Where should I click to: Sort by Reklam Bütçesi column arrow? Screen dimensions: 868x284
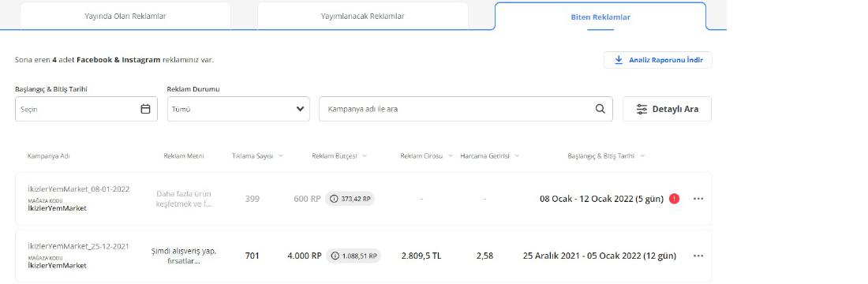[365, 156]
